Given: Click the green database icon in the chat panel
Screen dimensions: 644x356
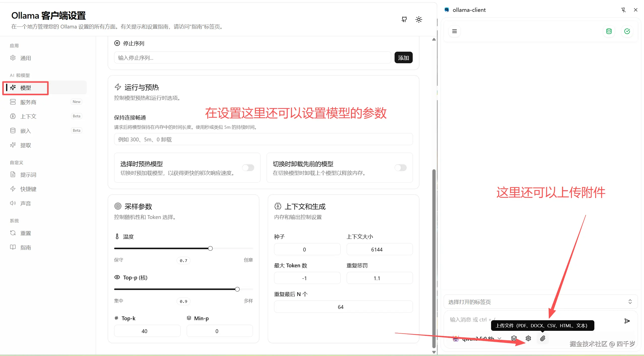Looking at the screenshot, I should click(609, 31).
